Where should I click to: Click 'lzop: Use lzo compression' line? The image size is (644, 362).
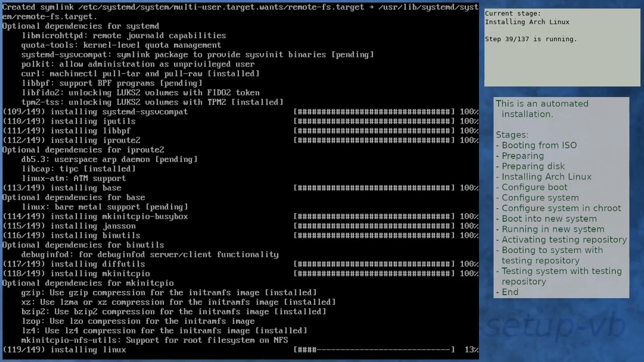click(138, 321)
